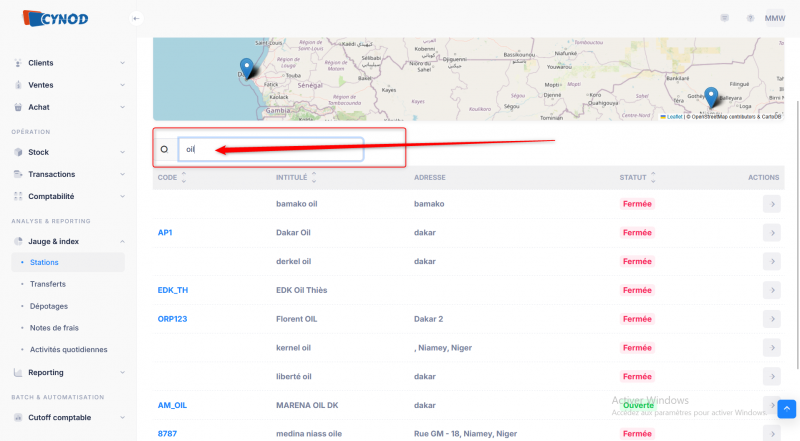Click the search magnifier icon

[x=164, y=149]
